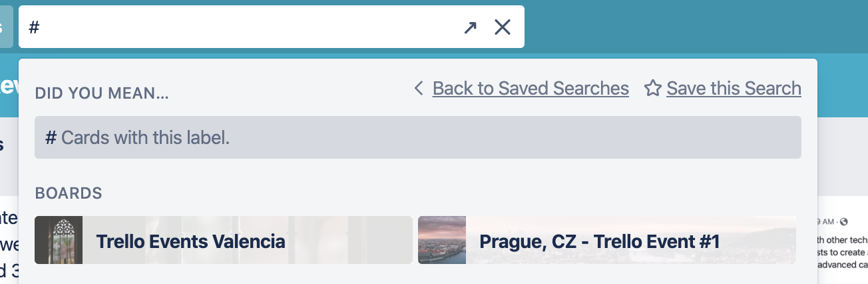Select the Prague sunset board thumbnail

(x=442, y=240)
